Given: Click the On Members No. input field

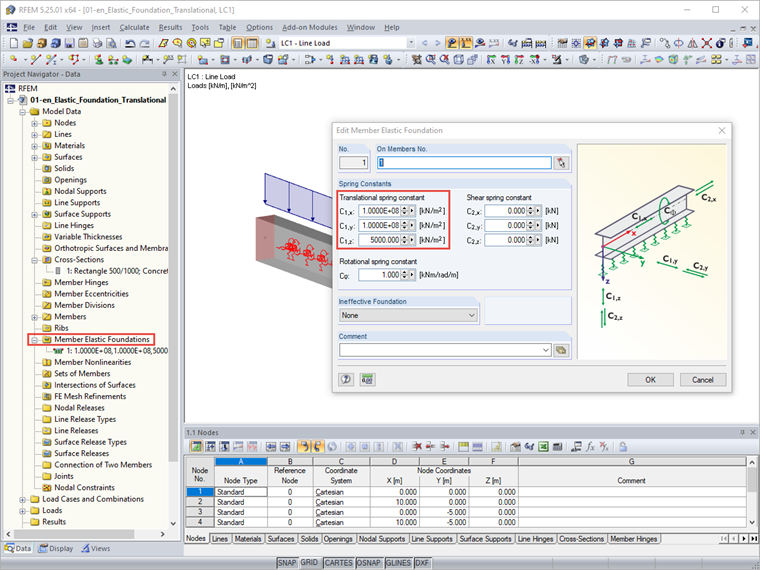Looking at the screenshot, I should point(464,163).
